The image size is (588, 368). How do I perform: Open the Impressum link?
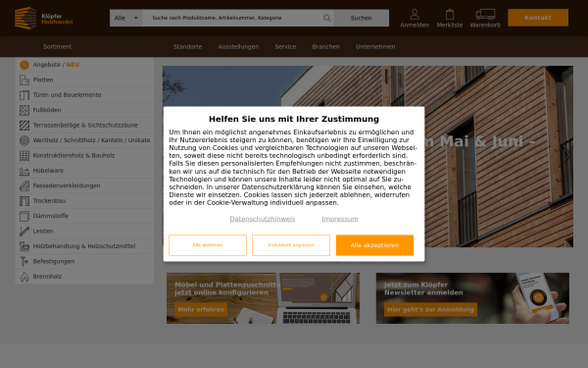tap(340, 219)
